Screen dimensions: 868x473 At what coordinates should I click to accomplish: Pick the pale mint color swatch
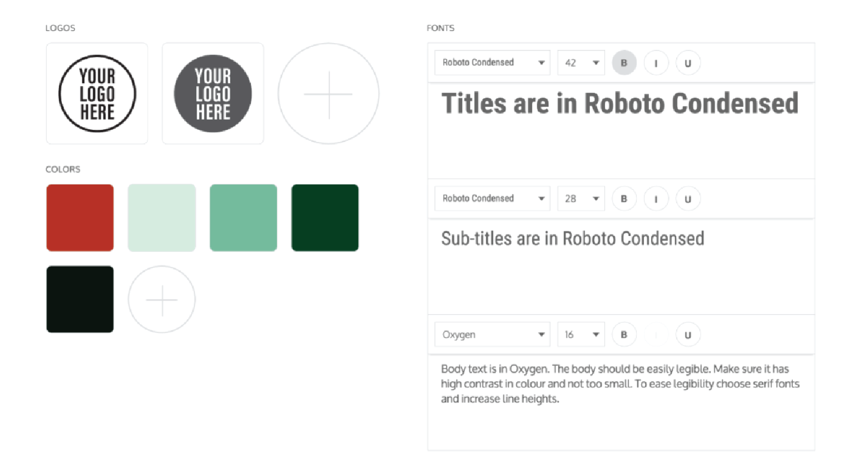point(162,218)
